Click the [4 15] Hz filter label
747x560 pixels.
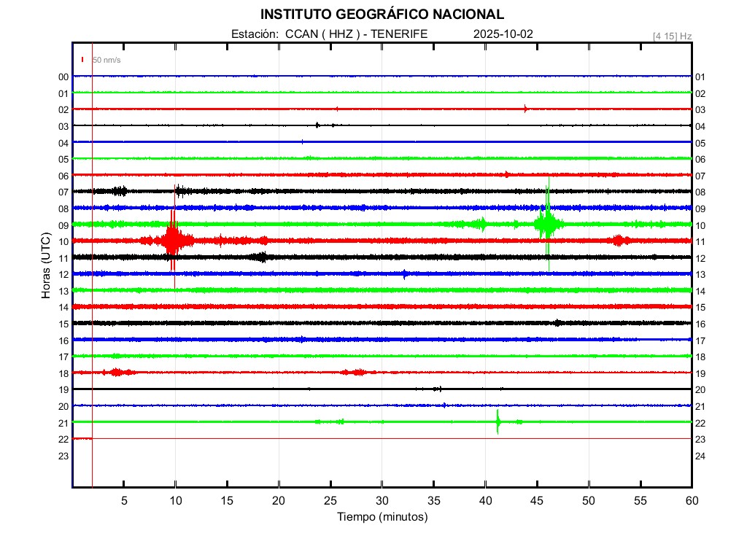[672, 36]
